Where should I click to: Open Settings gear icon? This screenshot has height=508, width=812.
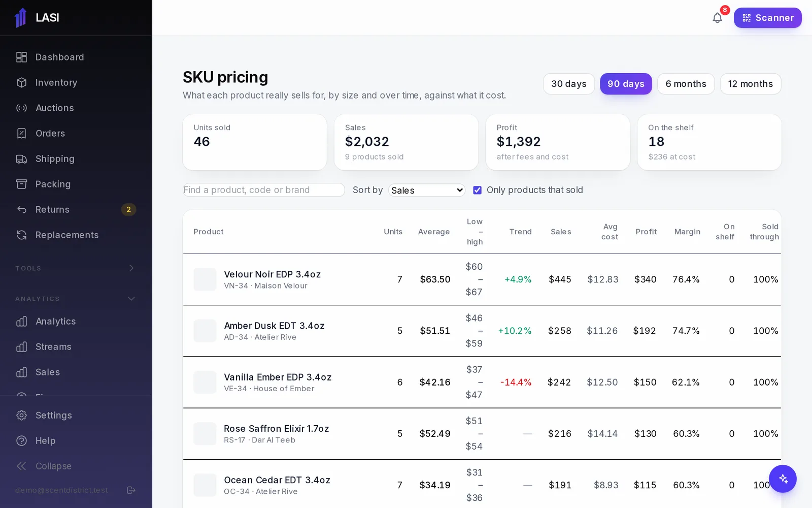pyautogui.click(x=21, y=416)
